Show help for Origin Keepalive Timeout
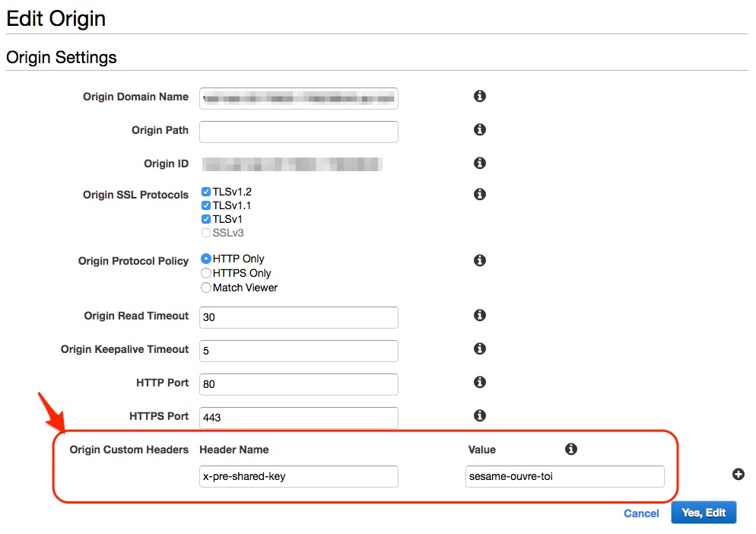Screen dimensions: 756x534 [x=480, y=349]
